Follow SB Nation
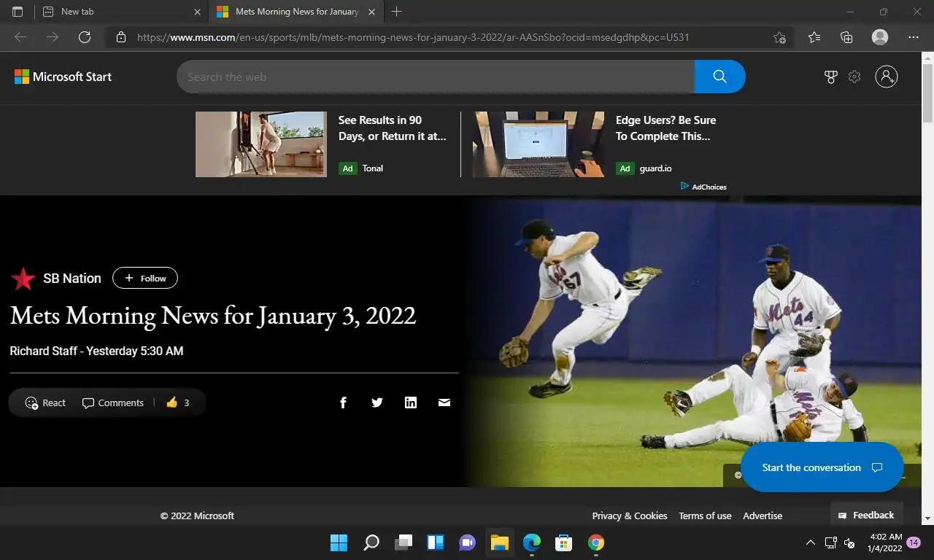Screen dimensions: 934x560 point(145,278)
